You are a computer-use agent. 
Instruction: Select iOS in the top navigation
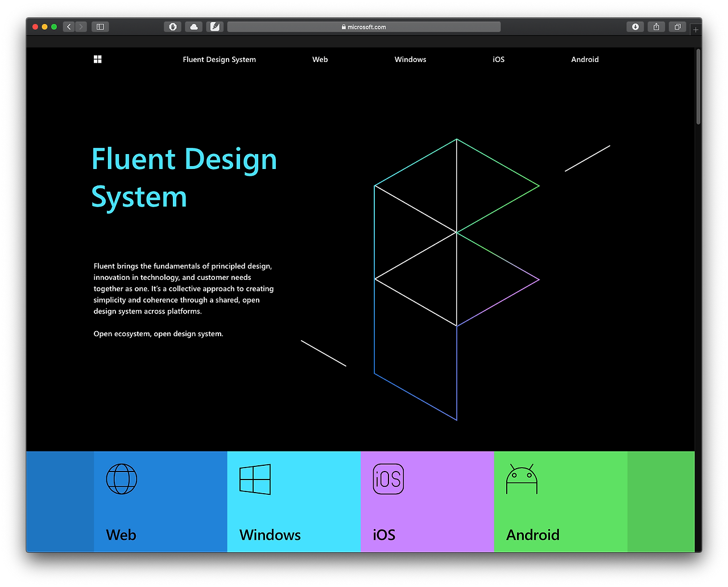click(x=499, y=59)
